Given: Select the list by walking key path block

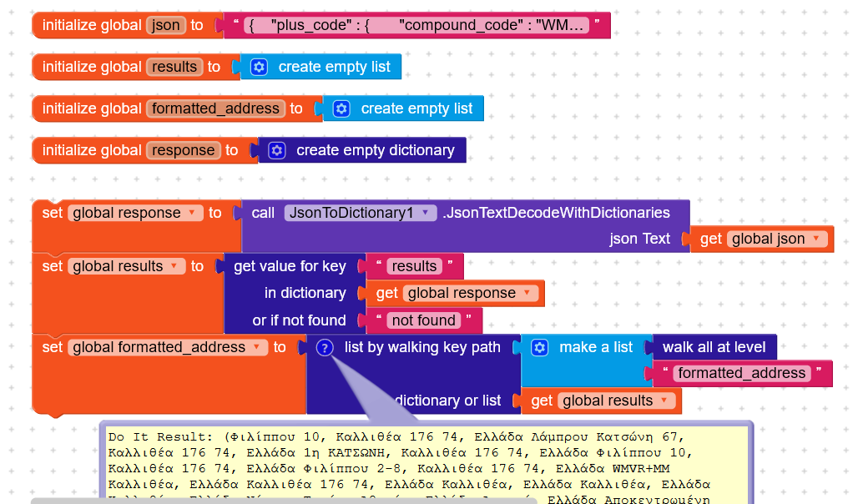Looking at the screenshot, I should click(421, 347).
